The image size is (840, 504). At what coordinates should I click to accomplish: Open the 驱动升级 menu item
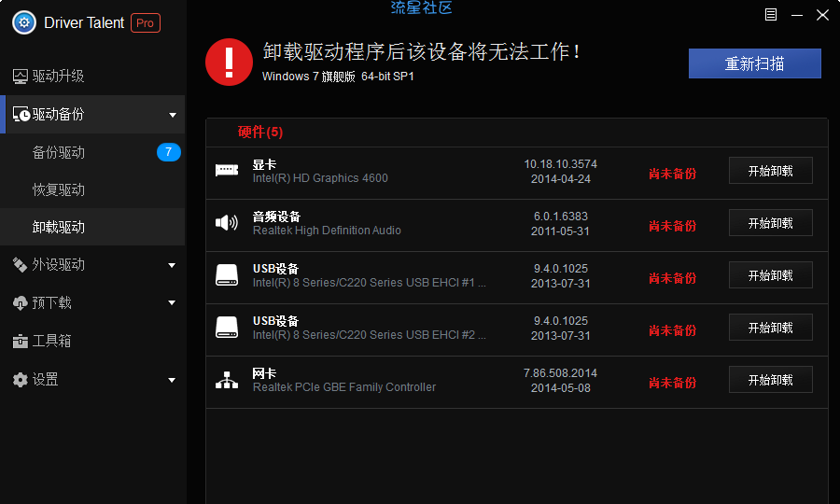(x=92, y=77)
